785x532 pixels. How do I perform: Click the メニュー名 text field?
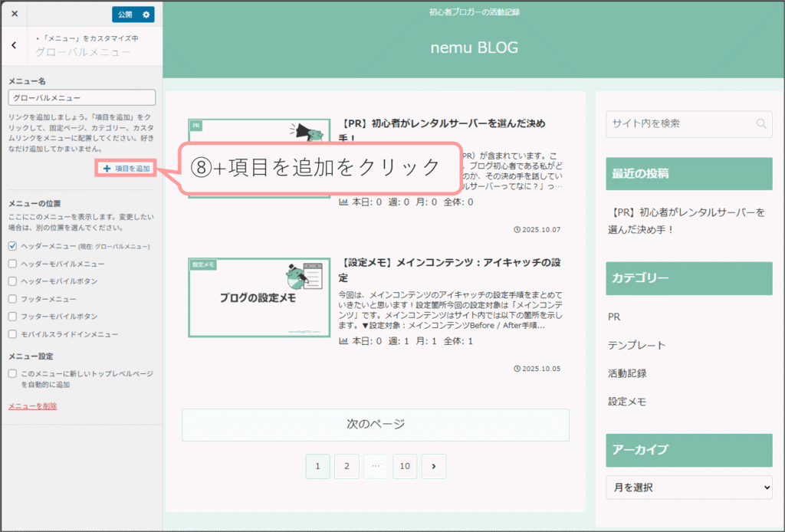point(81,98)
